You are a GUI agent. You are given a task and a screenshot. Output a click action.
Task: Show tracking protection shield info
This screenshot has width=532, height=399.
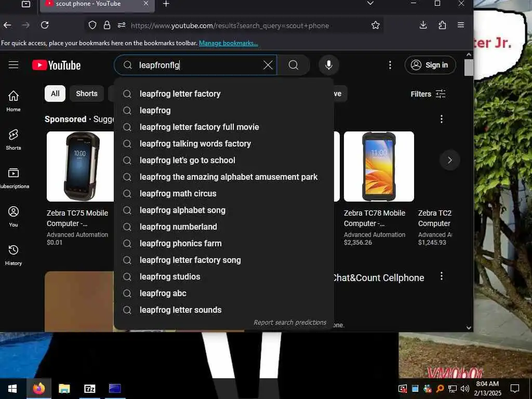pyautogui.click(x=92, y=25)
